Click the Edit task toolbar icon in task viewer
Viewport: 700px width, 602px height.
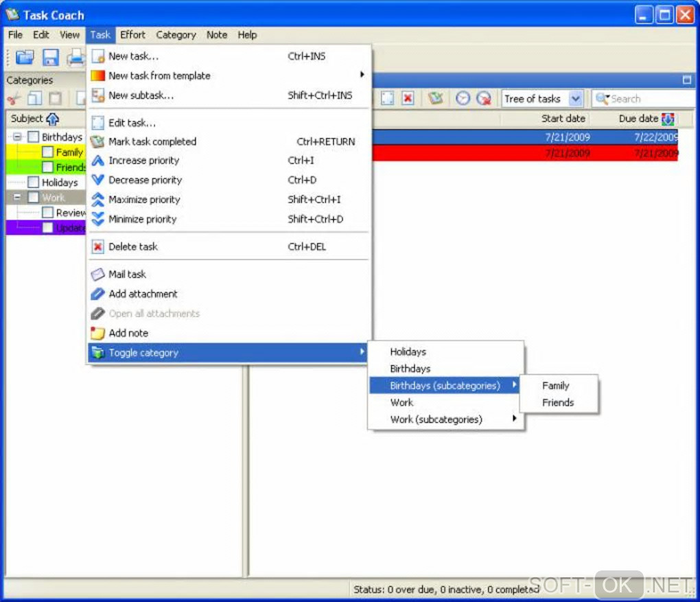(387, 98)
